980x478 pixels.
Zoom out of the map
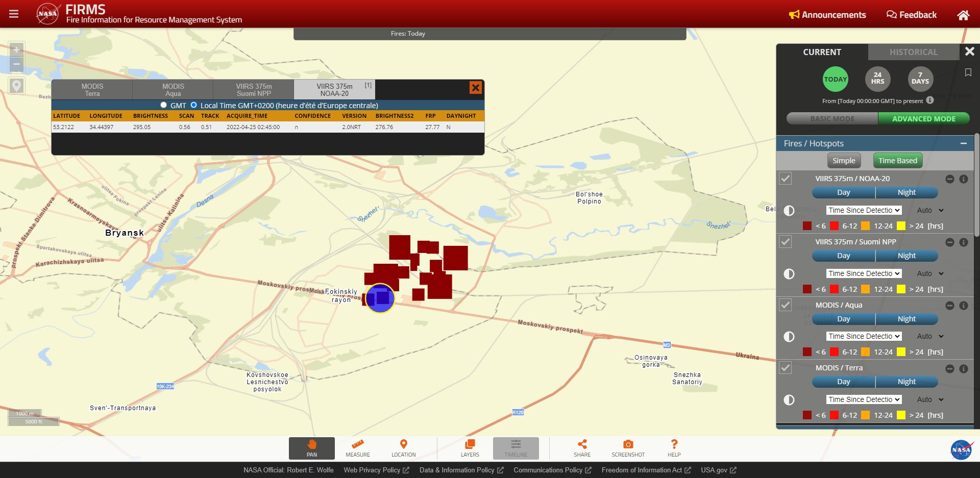[x=16, y=64]
